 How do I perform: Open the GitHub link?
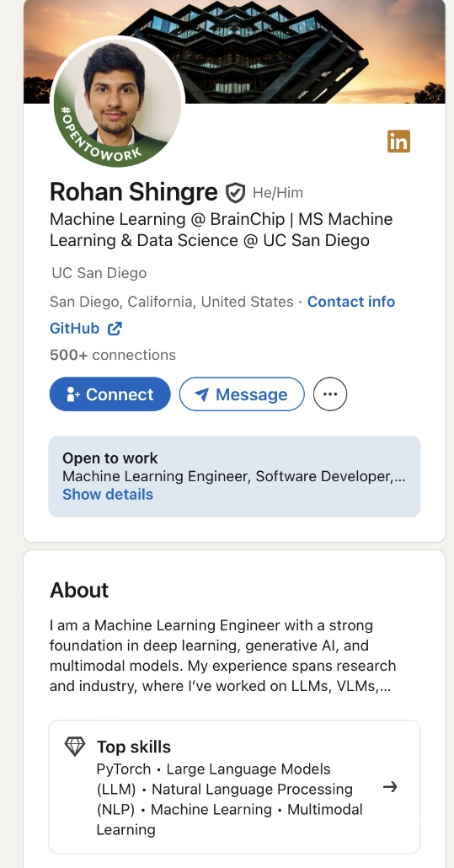(75, 329)
